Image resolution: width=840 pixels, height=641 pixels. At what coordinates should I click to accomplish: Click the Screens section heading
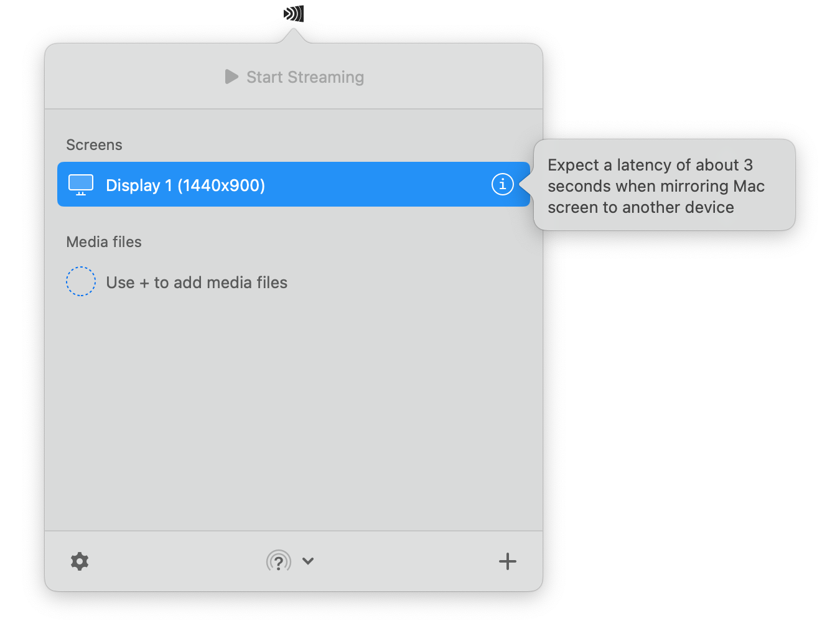[x=94, y=144]
